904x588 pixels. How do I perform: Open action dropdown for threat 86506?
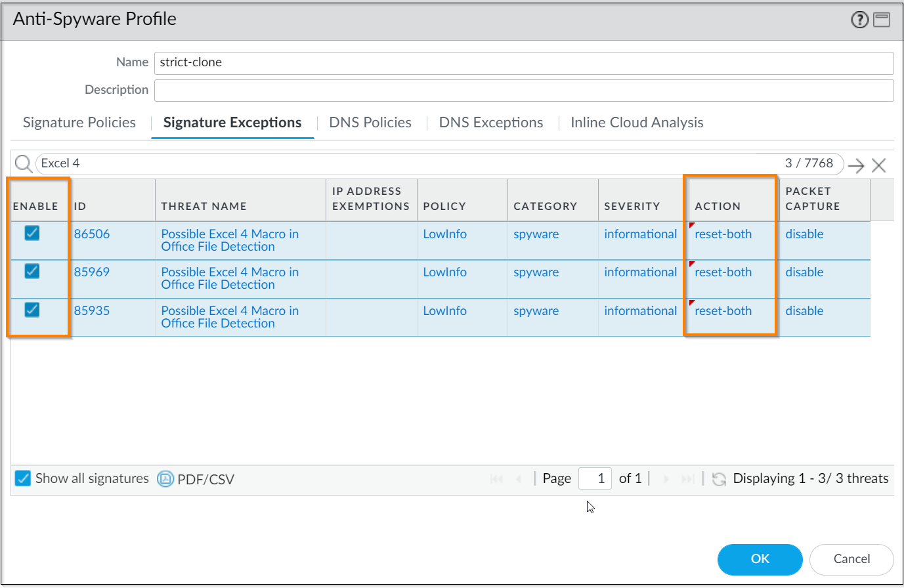723,234
